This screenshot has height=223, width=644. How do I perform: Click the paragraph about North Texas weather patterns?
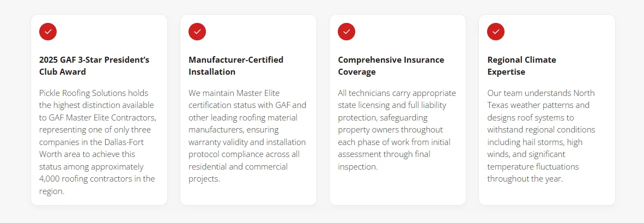[542, 136]
